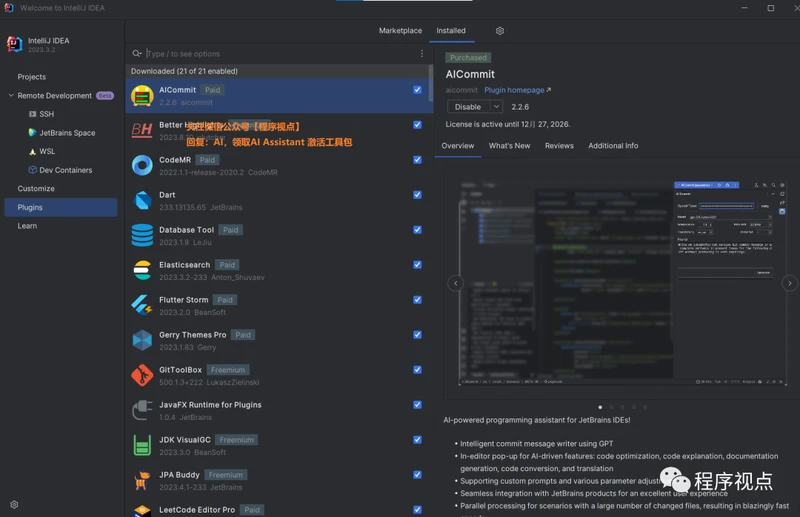This screenshot has width=800, height=517.
Task: Click the IntelliJ IDEA logo in sidebar
Action: 14,44
